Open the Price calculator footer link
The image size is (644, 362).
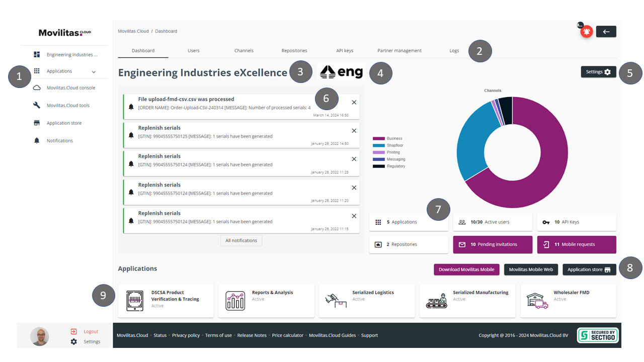(288, 335)
